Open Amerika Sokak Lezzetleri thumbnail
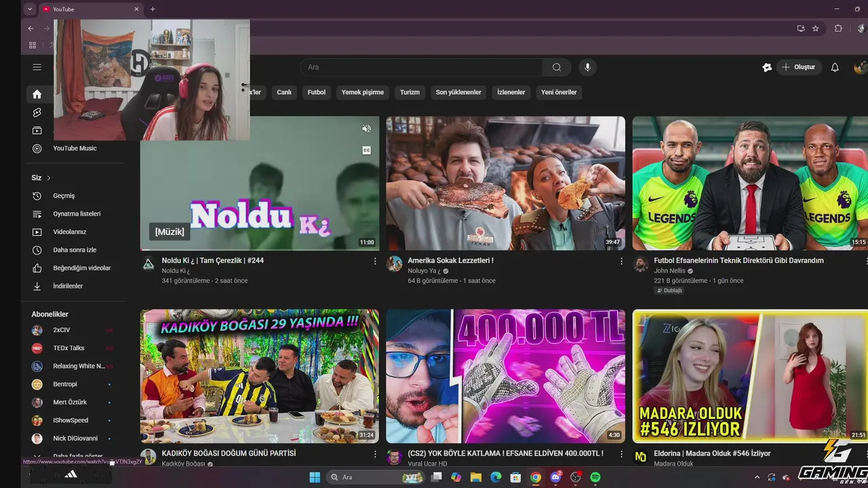Screen dimensions: 868x488 click(x=506, y=183)
